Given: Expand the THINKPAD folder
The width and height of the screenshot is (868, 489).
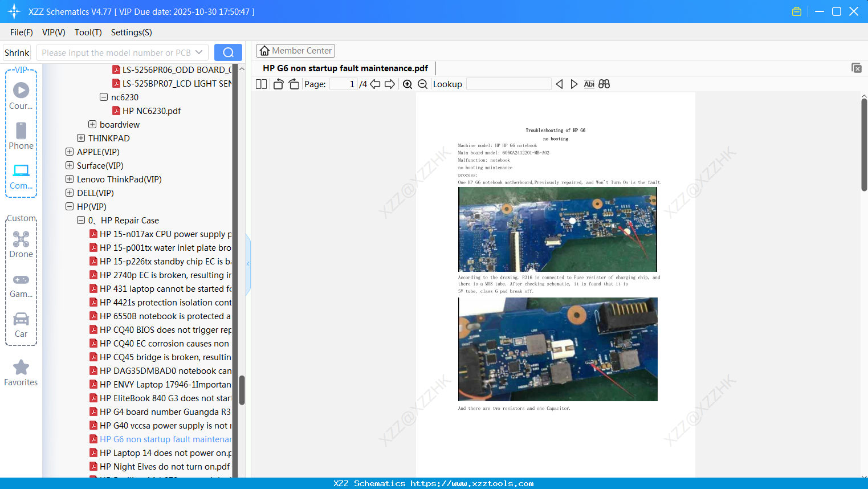Looking at the screenshot, I should pyautogui.click(x=81, y=138).
